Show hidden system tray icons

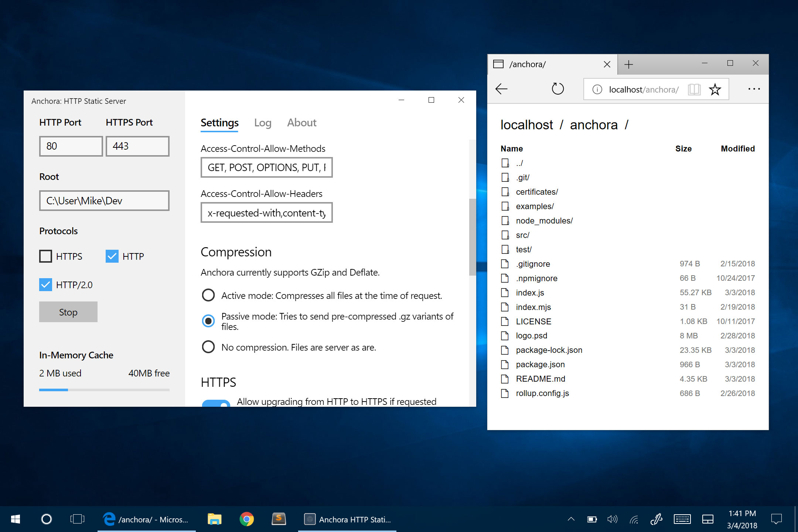[571, 519]
